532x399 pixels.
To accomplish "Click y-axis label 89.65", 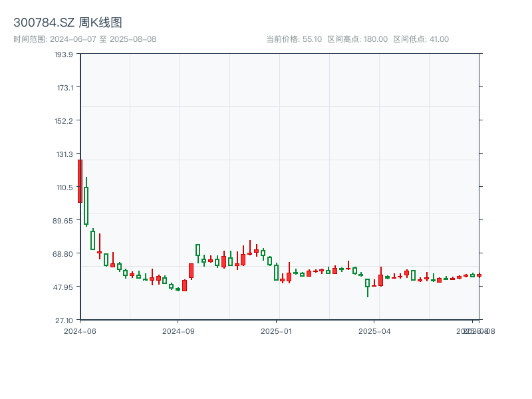I will click(x=63, y=221).
